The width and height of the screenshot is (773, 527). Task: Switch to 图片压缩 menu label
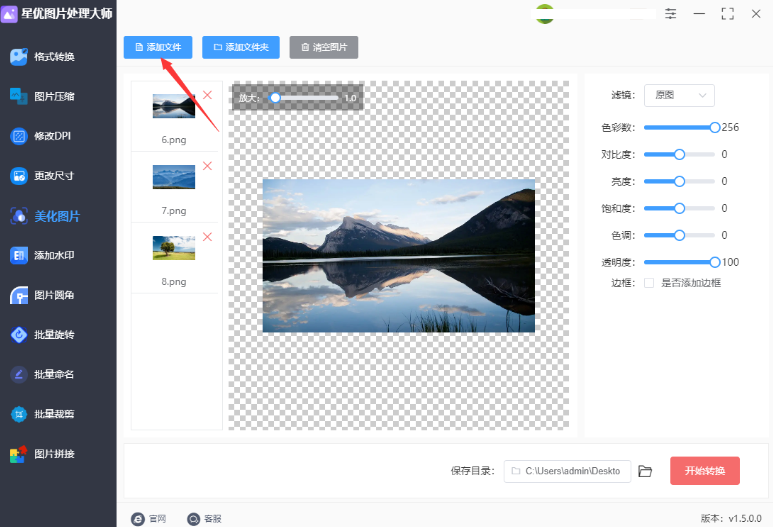coord(54,96)
